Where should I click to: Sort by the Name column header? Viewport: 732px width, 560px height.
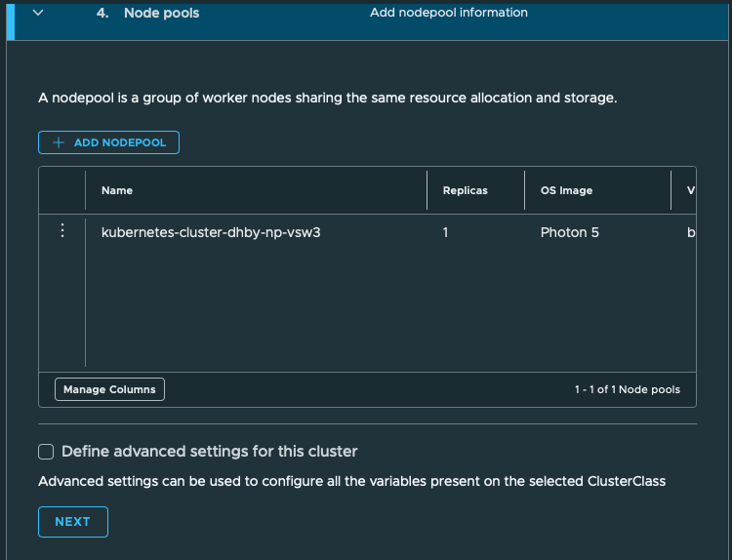[117, 190]
